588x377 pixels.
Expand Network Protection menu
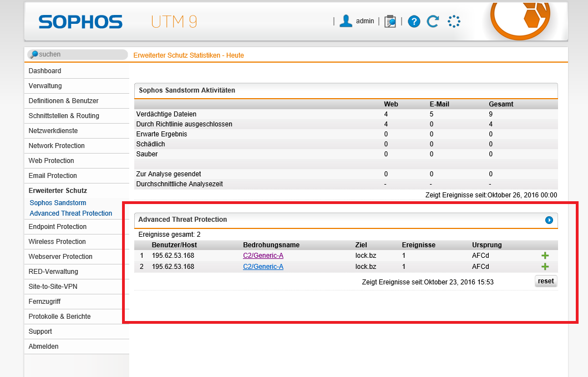(57, 146)
